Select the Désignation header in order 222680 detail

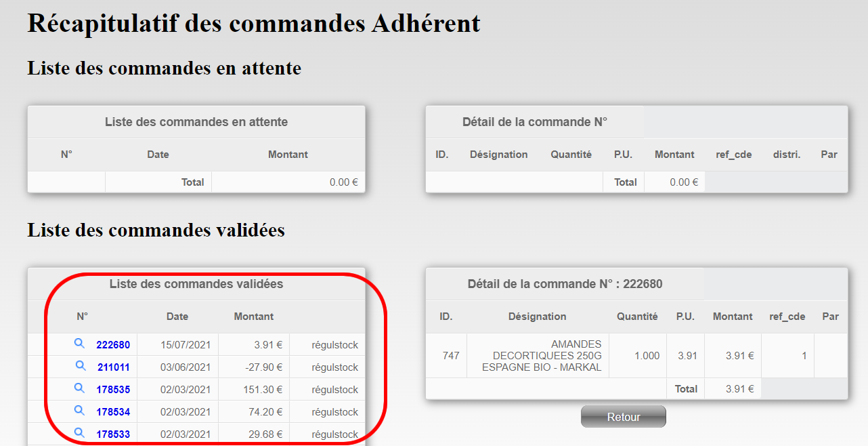point(538,317)
